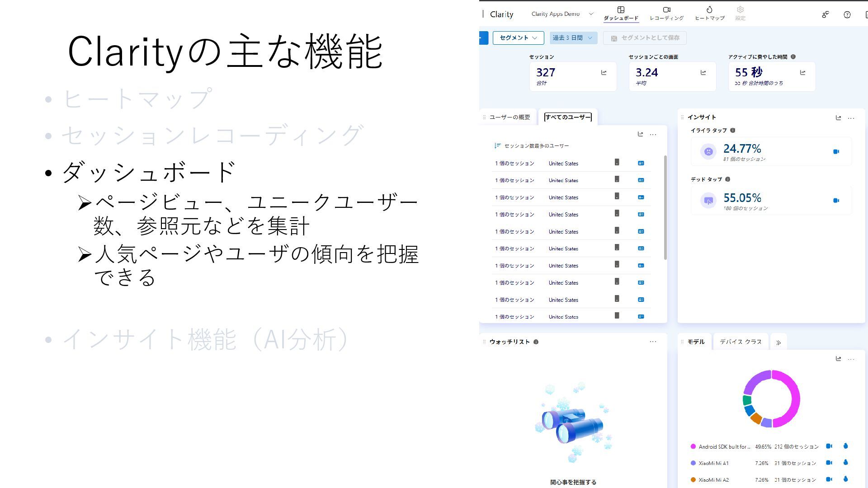This screenshot has width=868, height=488.
Task: Open the レコーディング tab
Action: point(666,14)
